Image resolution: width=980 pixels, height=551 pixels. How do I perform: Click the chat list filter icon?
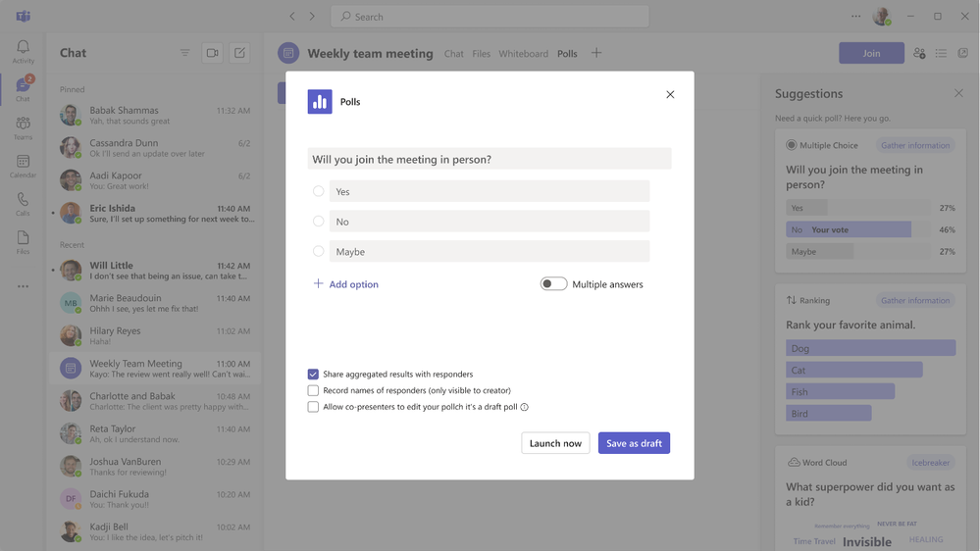click(185, 53)
